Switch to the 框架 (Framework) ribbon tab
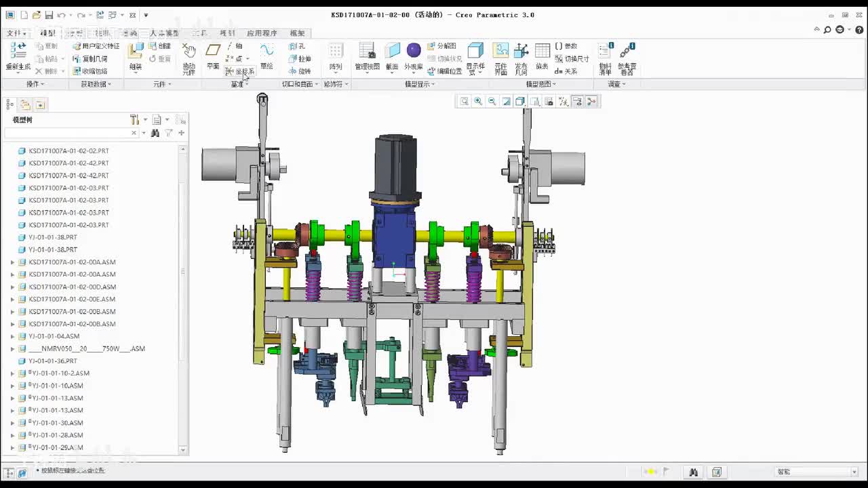868x488 pixels. (x=297, y=33)
